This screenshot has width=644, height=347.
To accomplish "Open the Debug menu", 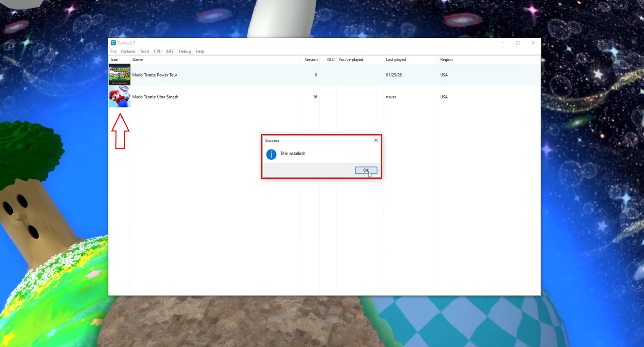I will [x=185, y=51].
